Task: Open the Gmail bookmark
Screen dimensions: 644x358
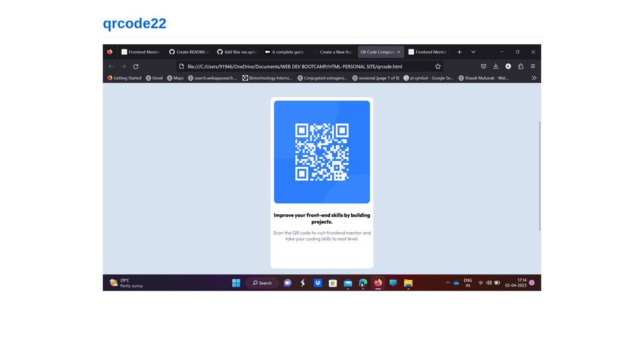Action: tap(154, 78)
